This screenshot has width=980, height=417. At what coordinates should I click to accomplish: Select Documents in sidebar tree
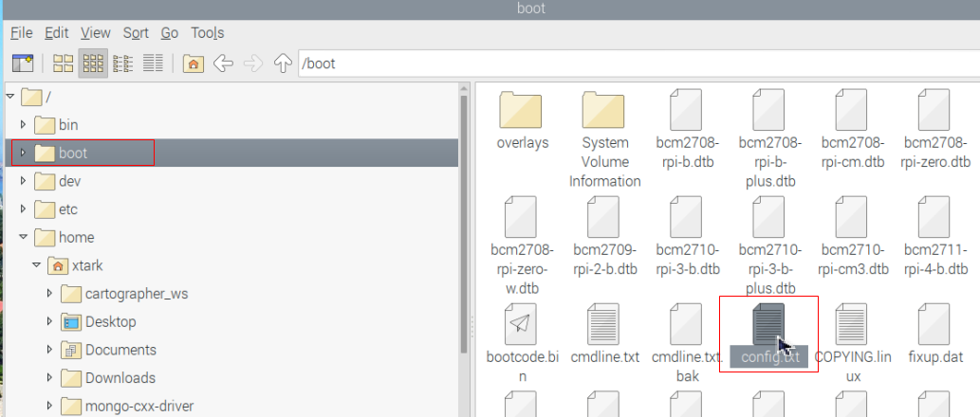tap(109, 350)
